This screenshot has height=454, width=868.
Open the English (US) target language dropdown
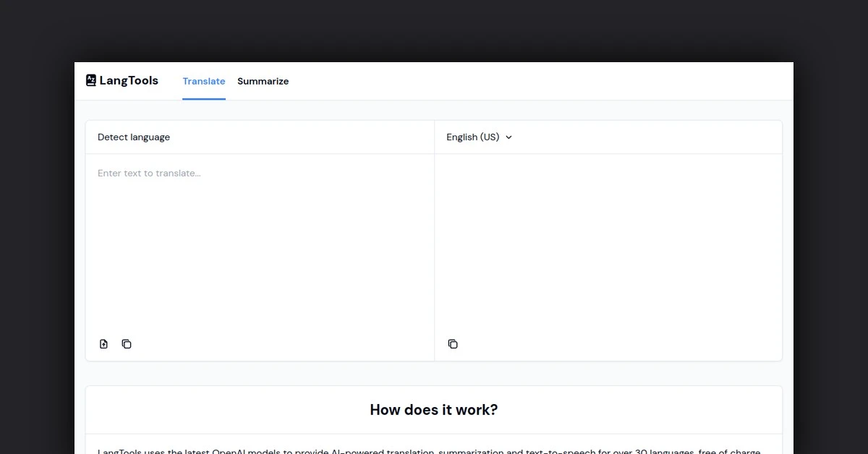pos(478,137)
